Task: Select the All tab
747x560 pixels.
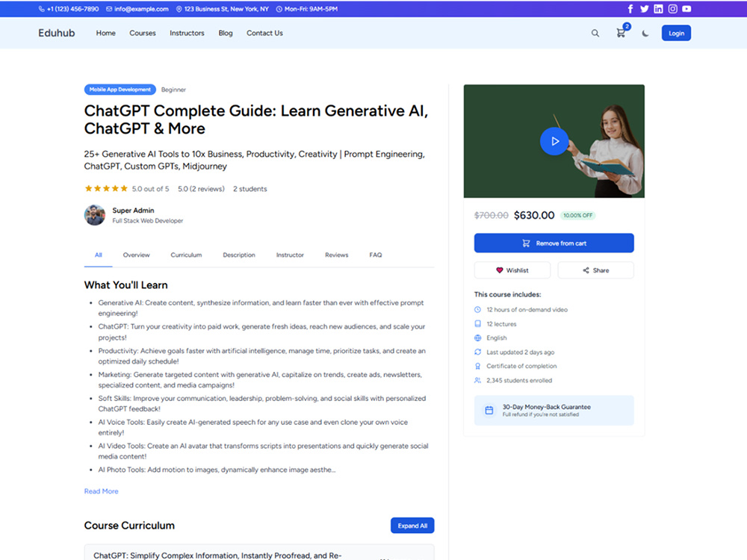Action: [98, 255]
